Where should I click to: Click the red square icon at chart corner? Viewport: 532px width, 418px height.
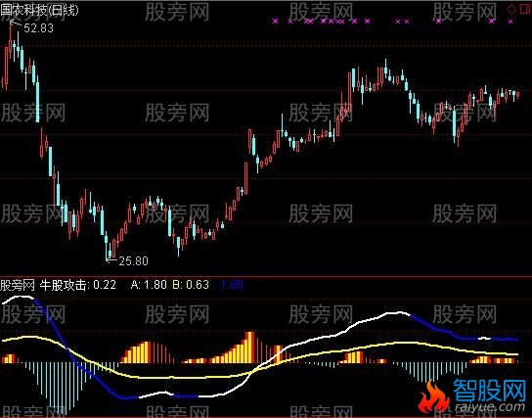point(525,9)
